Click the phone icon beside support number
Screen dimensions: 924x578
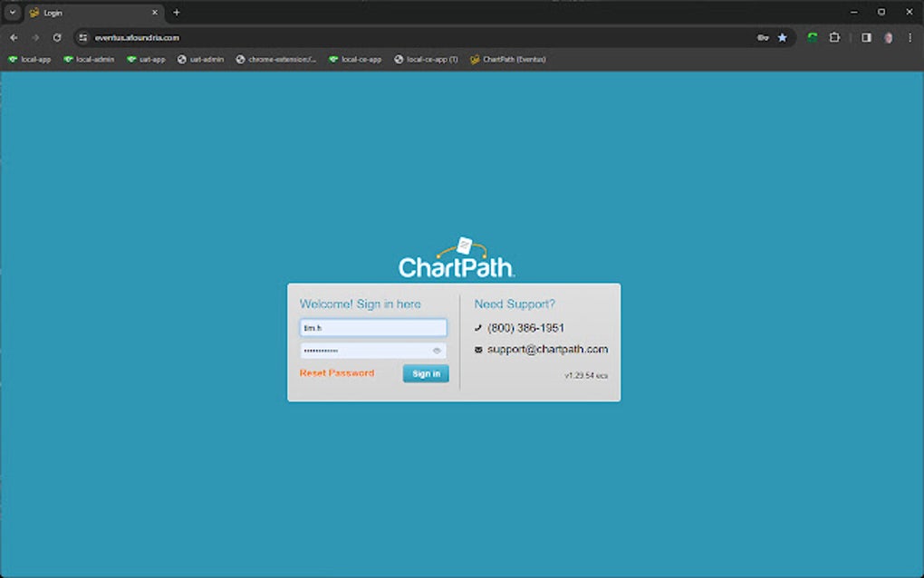coord(478,328)
